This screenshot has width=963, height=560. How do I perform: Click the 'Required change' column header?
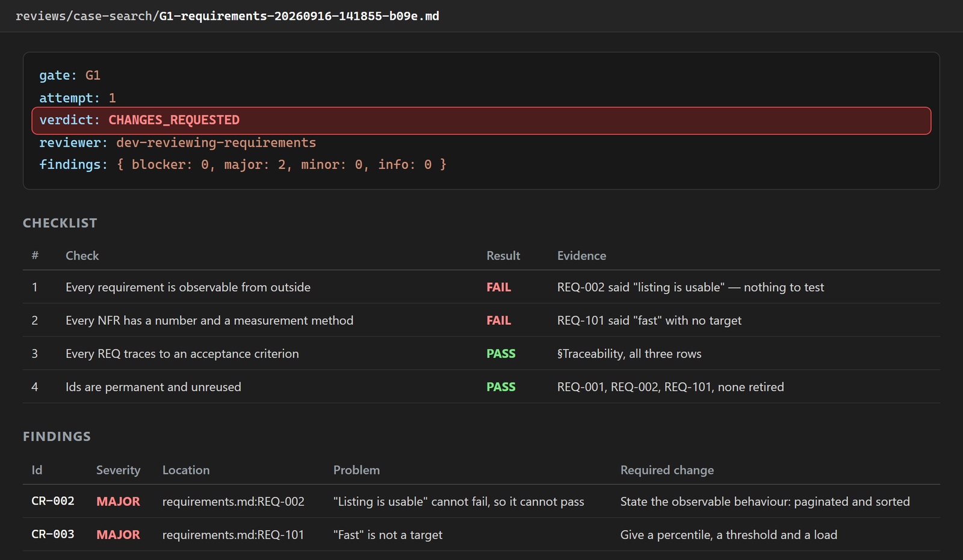pos(667,470)
